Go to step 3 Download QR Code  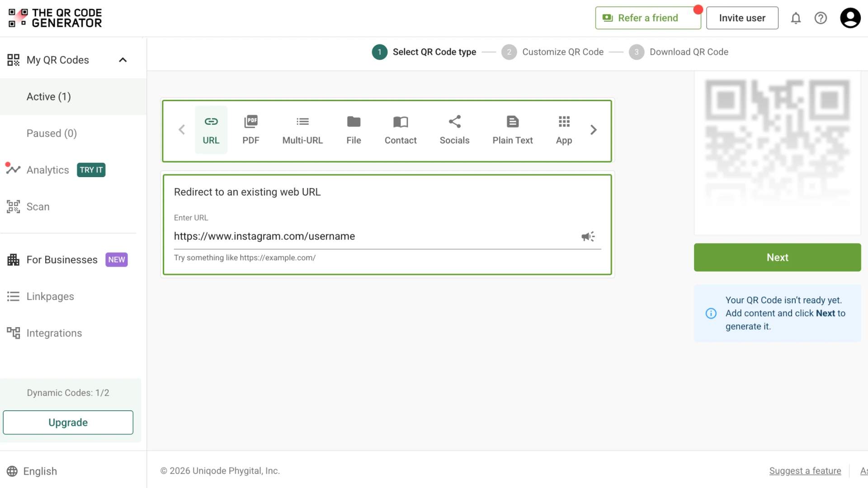[x=679, y=52]
